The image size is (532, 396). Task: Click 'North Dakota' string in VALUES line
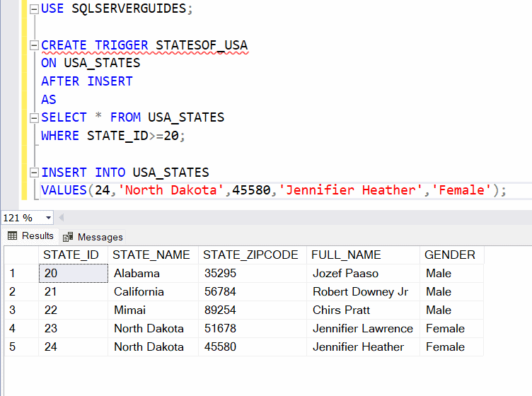coord(170,190)
